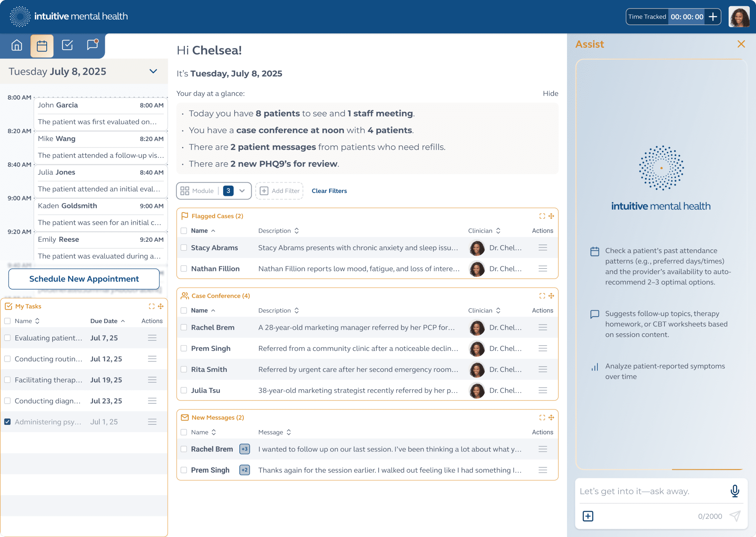Expand the My Tasks panel icon
The height and width of the screenshot is (537, 756).
(x=151, y=306)
